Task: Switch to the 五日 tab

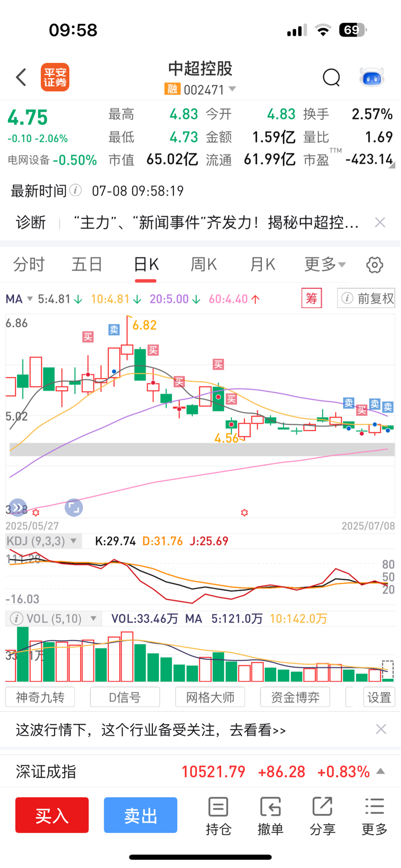Action: click(x=87, y=264)
